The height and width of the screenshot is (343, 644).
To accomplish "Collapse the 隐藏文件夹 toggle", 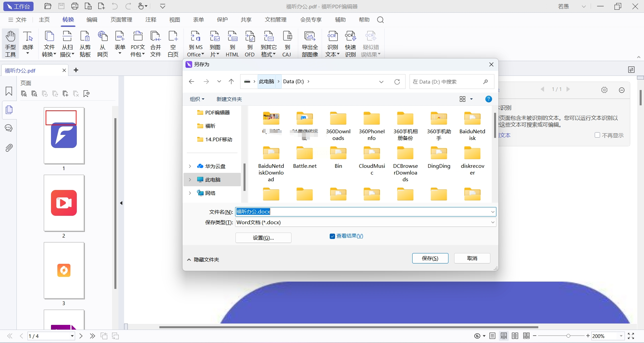I will pos(189,260).
